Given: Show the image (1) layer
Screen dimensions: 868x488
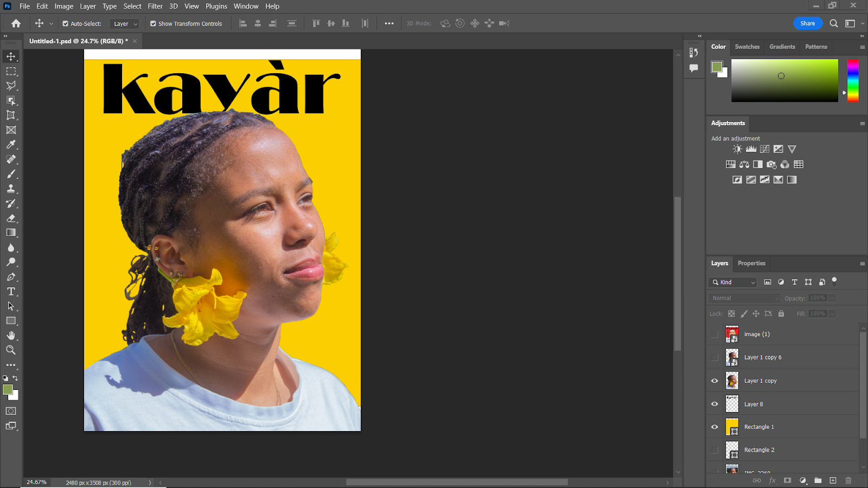Looking at the screenshot, I should click(x=714, y=334).
